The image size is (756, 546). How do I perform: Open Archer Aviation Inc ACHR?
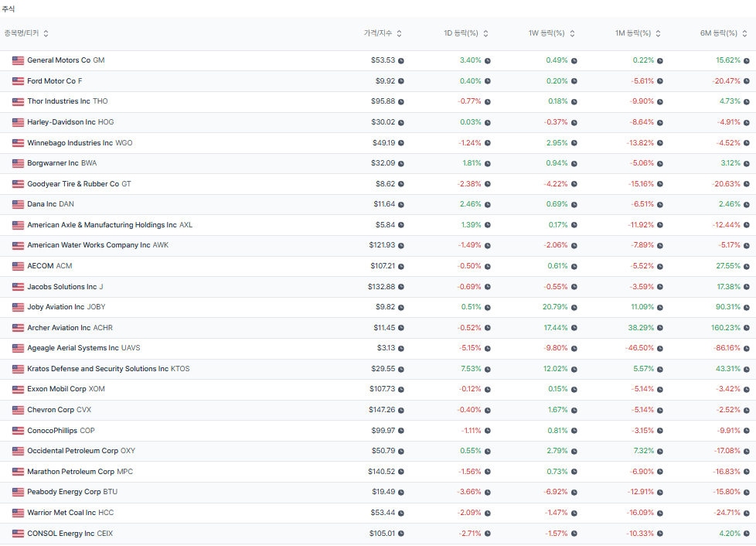(x=70, y=327)
